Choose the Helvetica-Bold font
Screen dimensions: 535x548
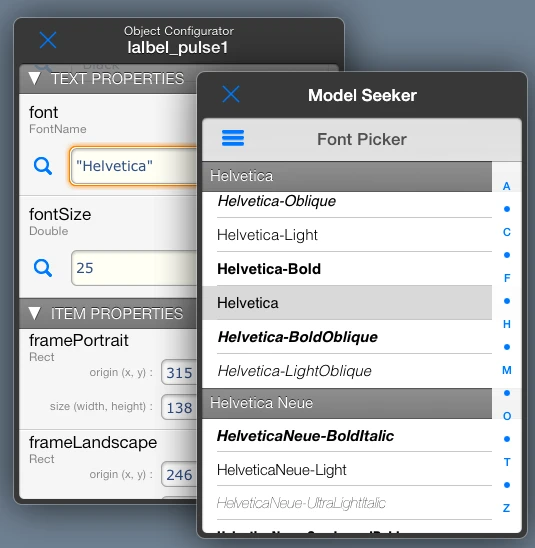[x=347, y=269]
